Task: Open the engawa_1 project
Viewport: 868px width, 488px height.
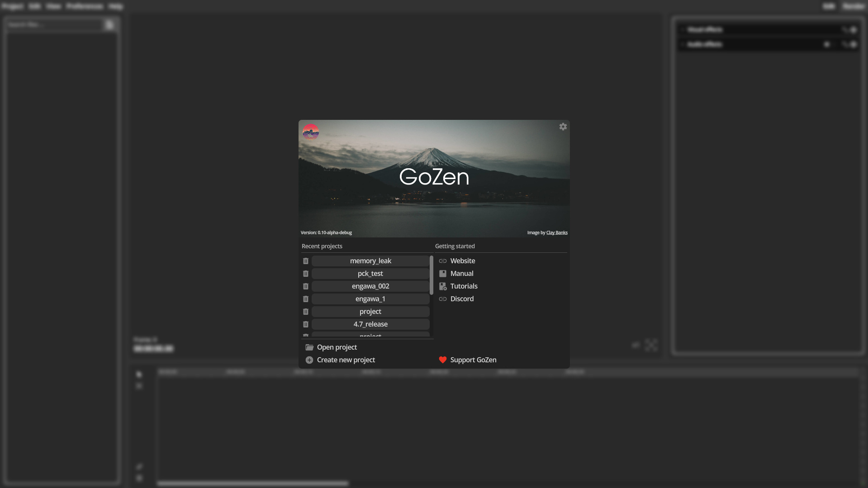Action: click(x=370, y=299)
